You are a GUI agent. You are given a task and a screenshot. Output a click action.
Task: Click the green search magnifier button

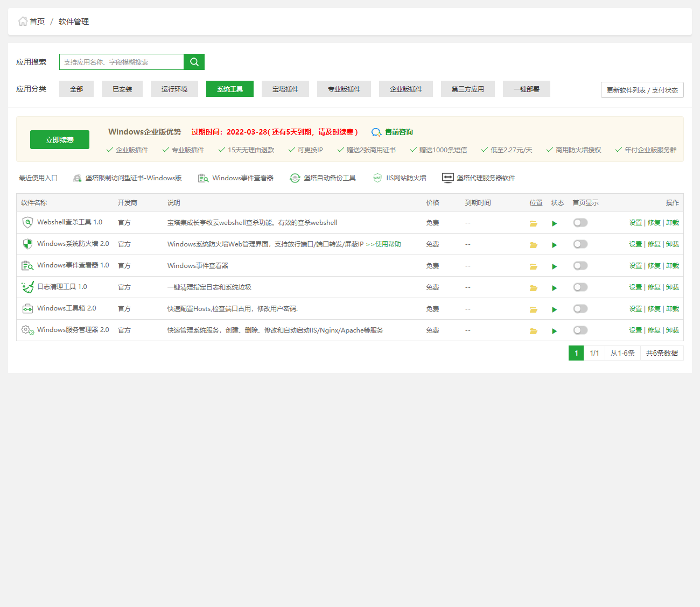194,62
